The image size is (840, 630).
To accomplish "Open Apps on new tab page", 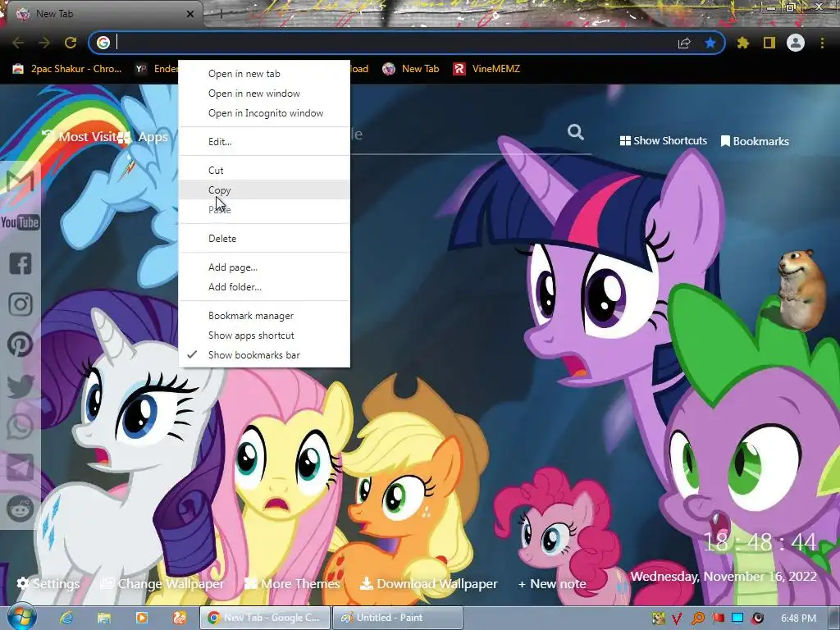I will click(x=143, y=137).
